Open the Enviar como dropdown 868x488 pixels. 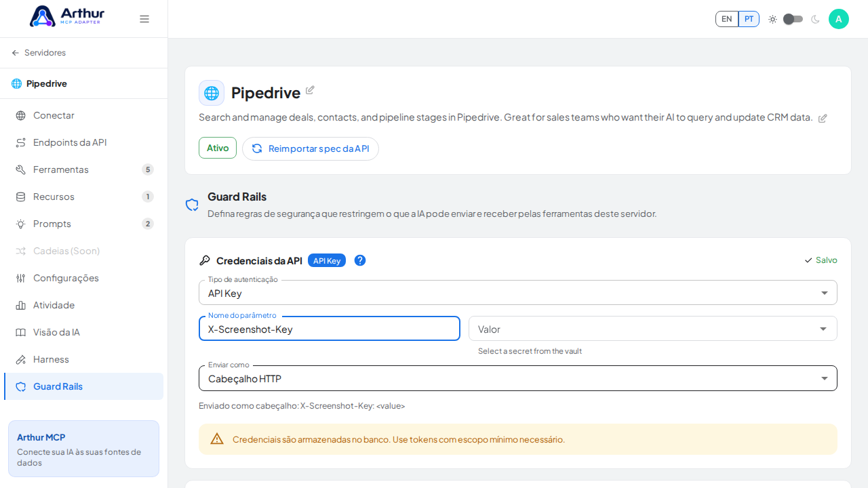click(518, 378)
